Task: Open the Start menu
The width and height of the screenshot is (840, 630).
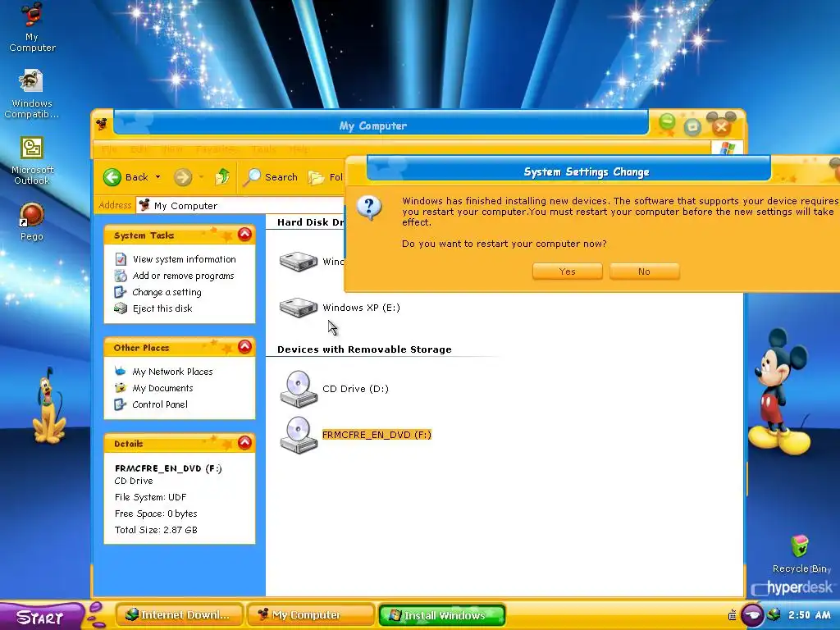Action: click(x=41, y=616)
